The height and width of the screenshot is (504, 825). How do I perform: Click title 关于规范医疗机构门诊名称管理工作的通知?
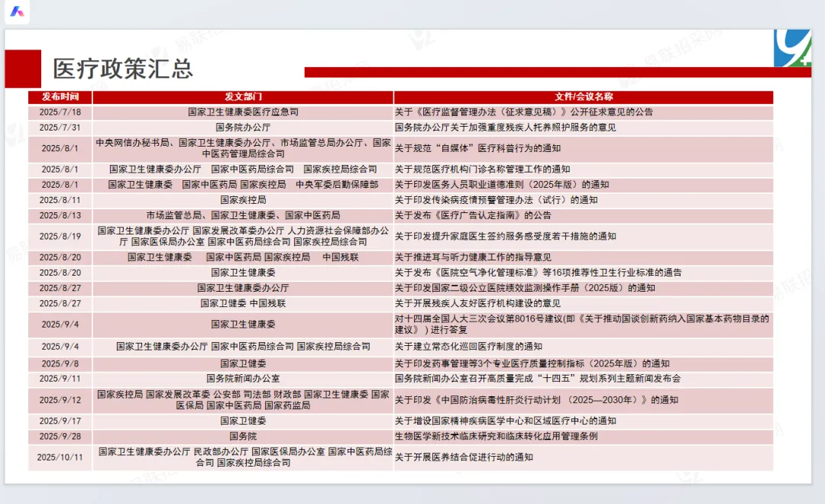(x=483, y=170)
